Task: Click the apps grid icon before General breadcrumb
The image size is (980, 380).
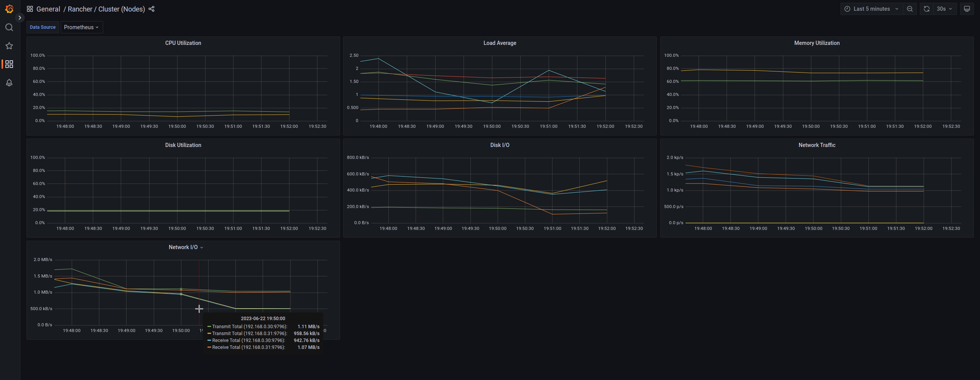Action: click(x=30, y=8)
